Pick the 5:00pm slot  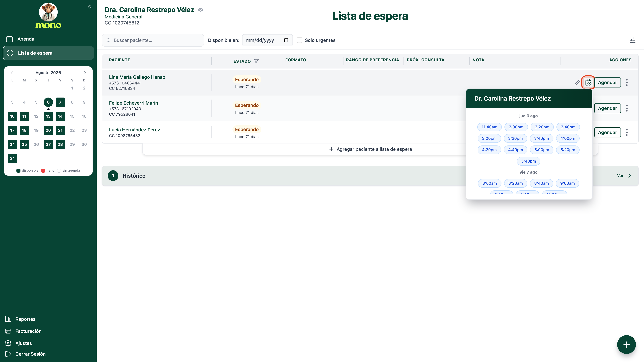pyautogui.click(x=542, y=150)
